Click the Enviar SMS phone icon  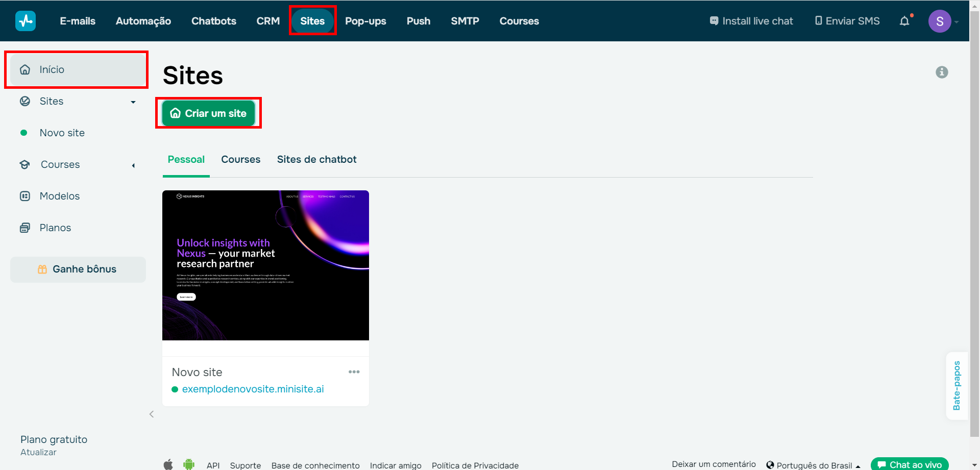(x=819, y=21)
